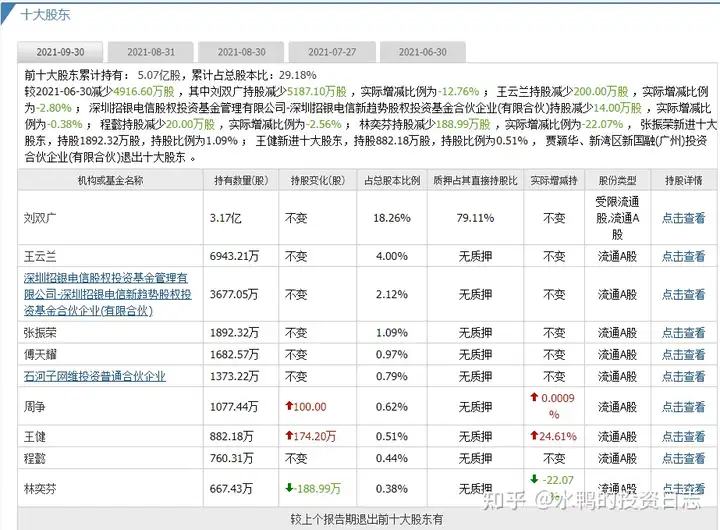Click the 2.12% share ratio cell
Viewport: 720px width, 530px height.
pyautogui.click(x=392, y=294)
